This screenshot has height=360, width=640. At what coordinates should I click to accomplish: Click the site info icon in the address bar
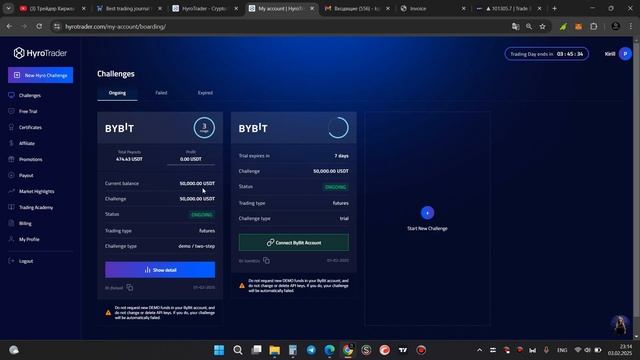57,27
